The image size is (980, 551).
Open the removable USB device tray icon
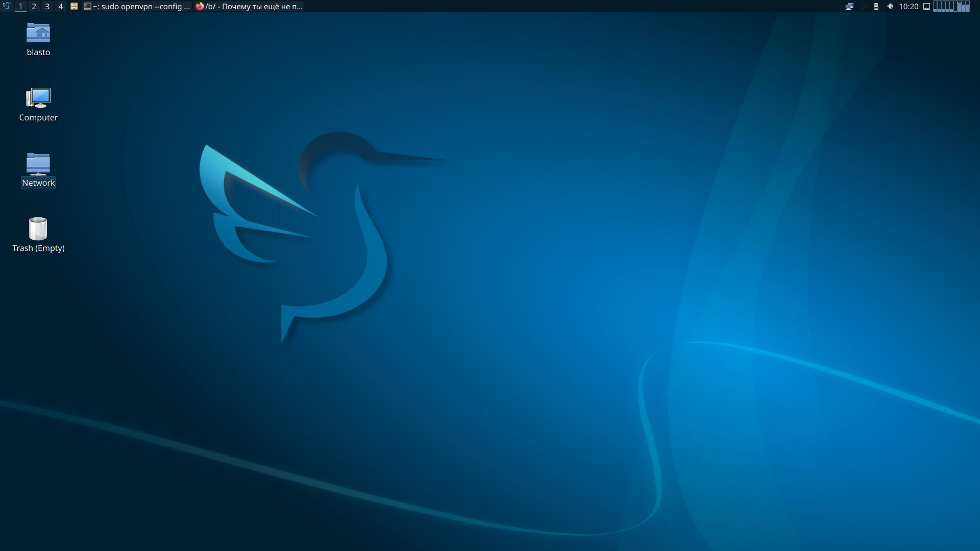pyautogui.click(x=876, y=6)
